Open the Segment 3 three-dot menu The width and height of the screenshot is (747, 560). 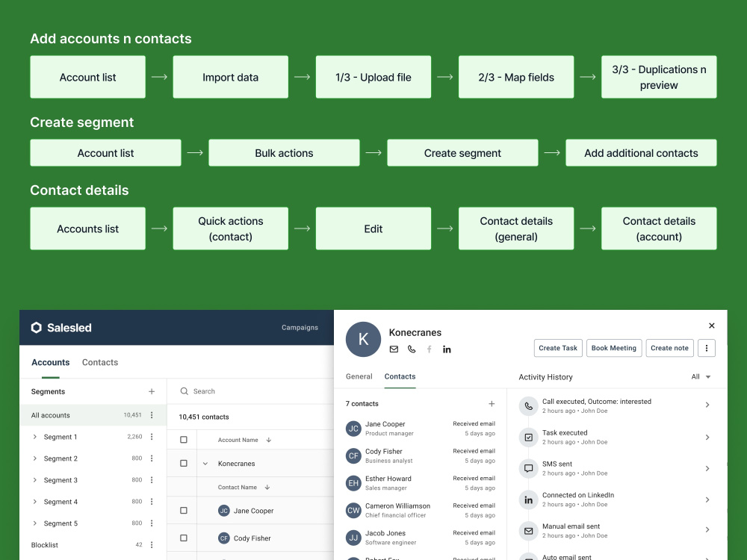(x=152, y=480)
